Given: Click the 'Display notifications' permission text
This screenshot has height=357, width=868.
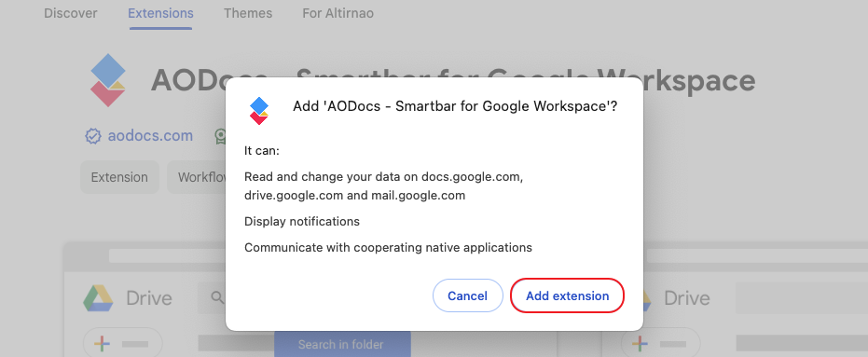Looking at the screenshot, I should coord(302,222).
